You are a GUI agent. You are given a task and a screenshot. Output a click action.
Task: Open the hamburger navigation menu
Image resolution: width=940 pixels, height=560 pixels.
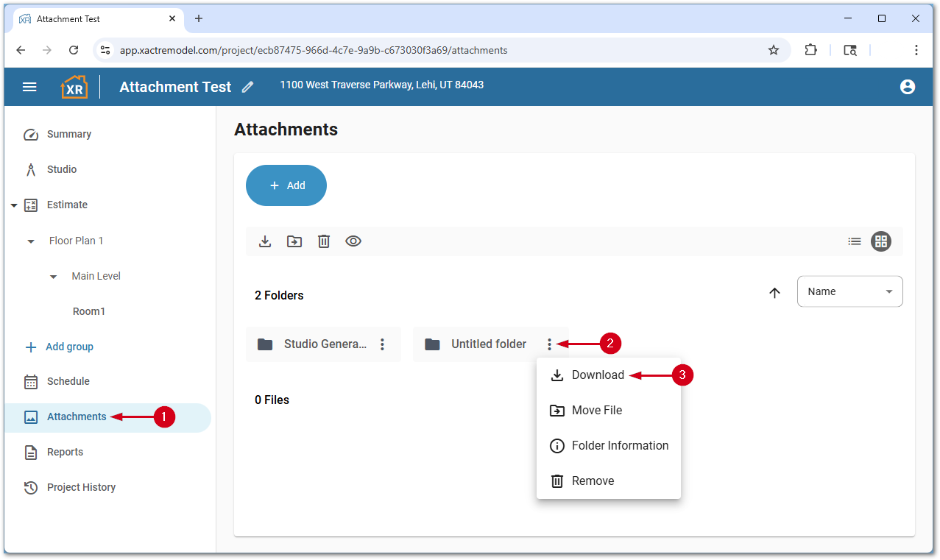click(29, 87)
